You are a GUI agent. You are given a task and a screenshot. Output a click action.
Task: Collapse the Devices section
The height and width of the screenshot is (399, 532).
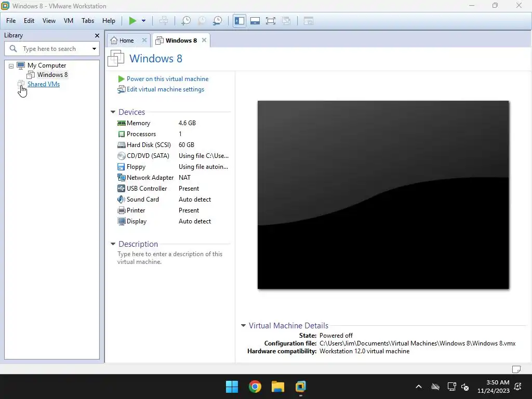click(113, 112)
